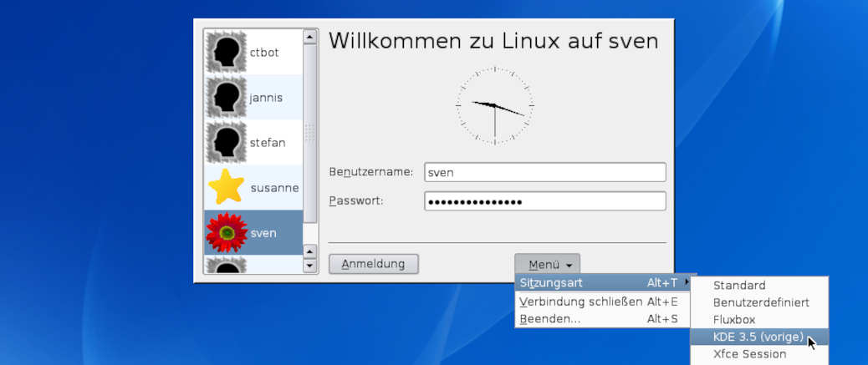Pick Benutzerdefiniert session type
Screen dimensions: 868x365
click(x=759, y=302)
